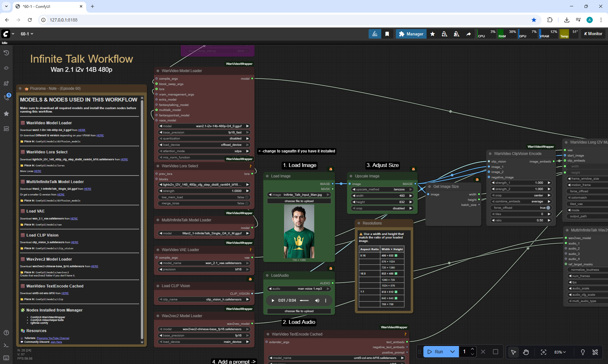The height and width of the screenshot is (364, 608).
Task: Click choose file to upload under Load Image
Action: (x=299, y=201)
